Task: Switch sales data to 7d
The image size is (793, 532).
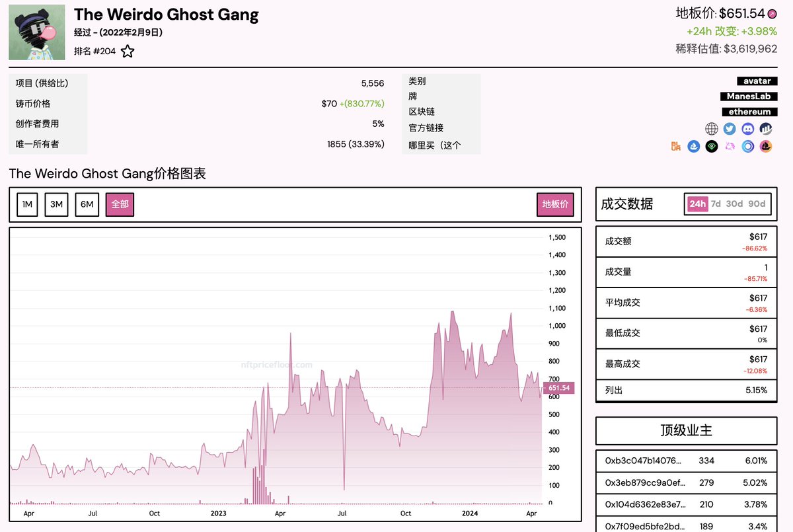Action: [716, 204]
